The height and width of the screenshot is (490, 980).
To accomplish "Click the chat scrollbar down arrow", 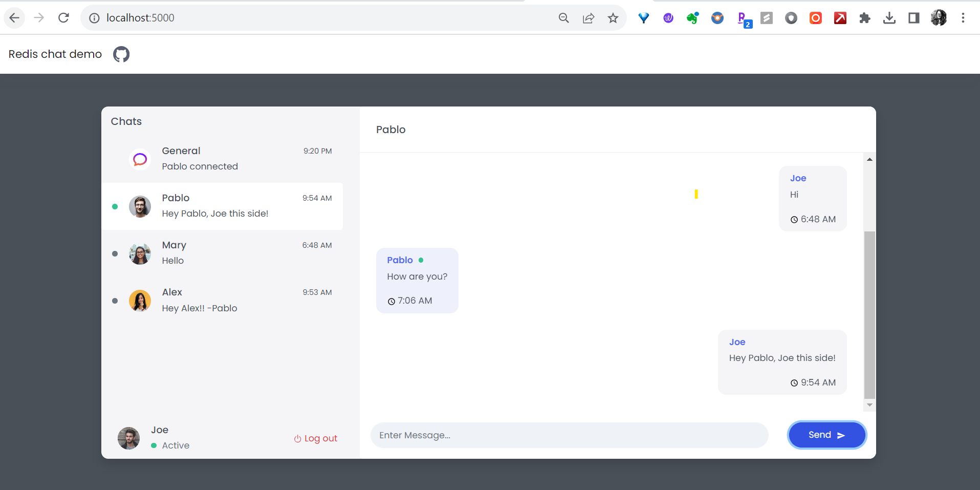I will [x=869, y=405].
